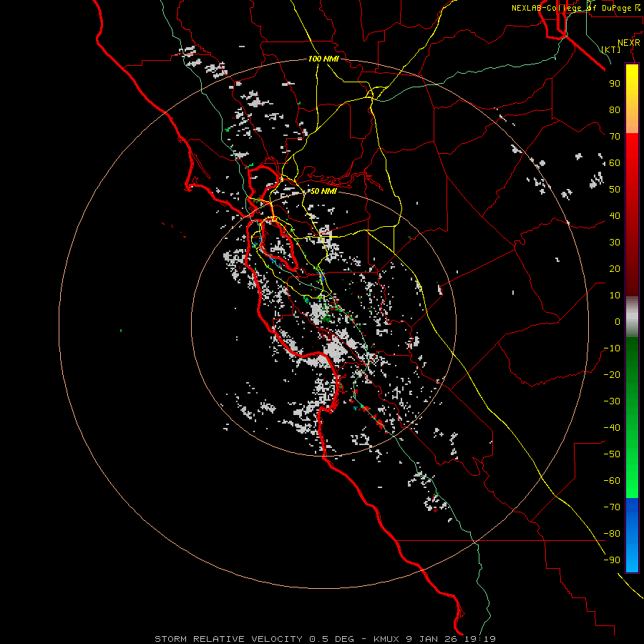The width and height of the screenshot is (644, 644).
Task: Select the -30 value on the velocity scale
Action: 612,401
